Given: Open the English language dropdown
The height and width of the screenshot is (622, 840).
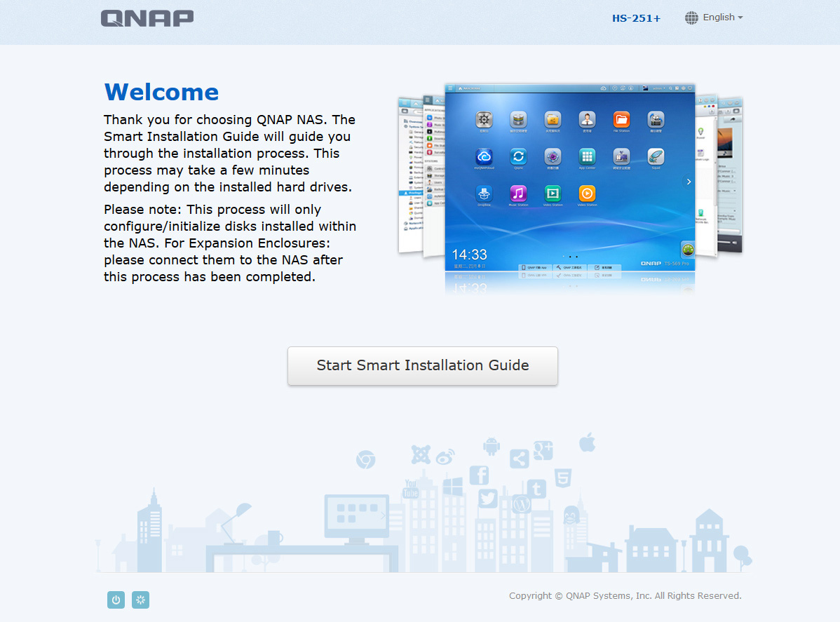Looking at the screenshot, I should pos(723,17).
